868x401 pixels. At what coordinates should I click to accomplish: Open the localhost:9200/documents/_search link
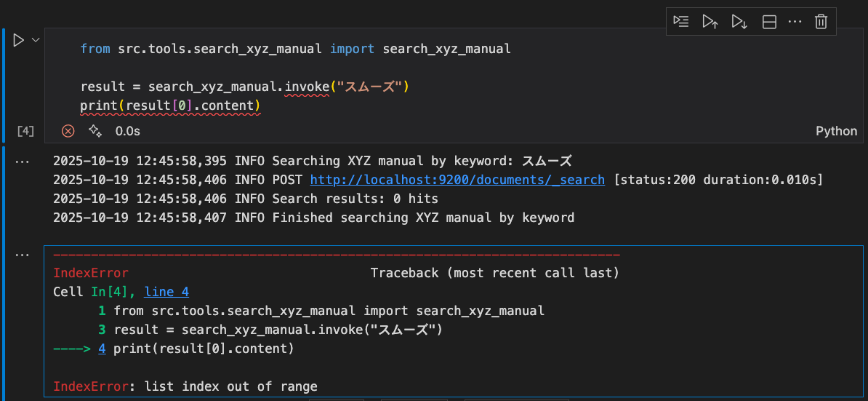(x=457, y=180)
